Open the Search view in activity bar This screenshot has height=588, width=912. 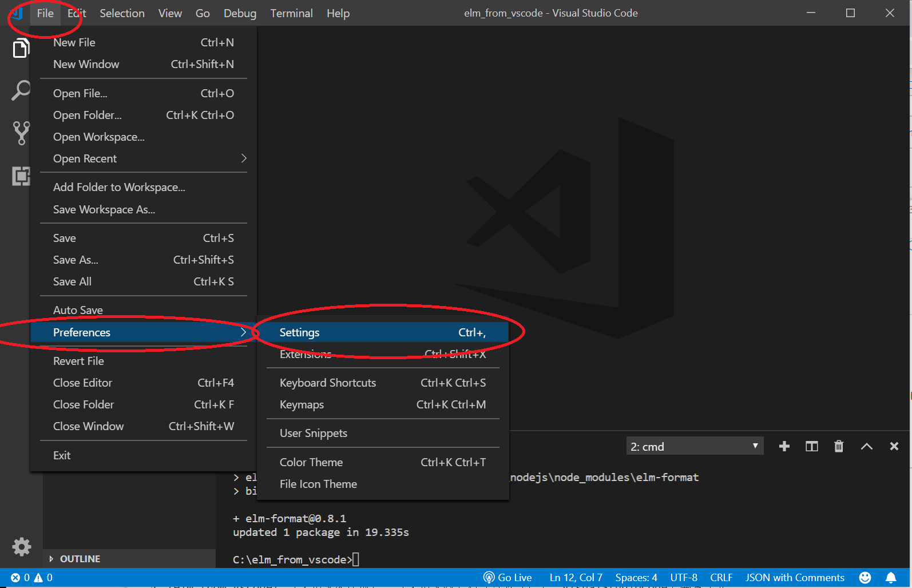coord(21,90)
